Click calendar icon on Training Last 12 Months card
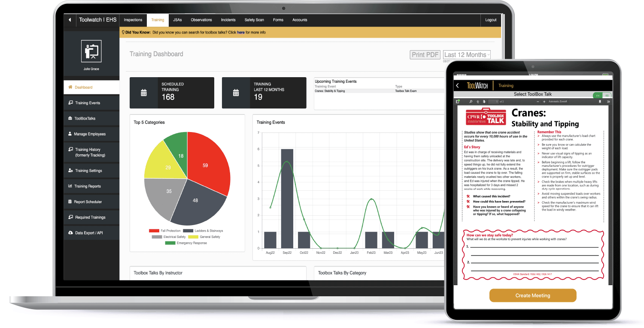644x328 pixels. coord(236,93)
